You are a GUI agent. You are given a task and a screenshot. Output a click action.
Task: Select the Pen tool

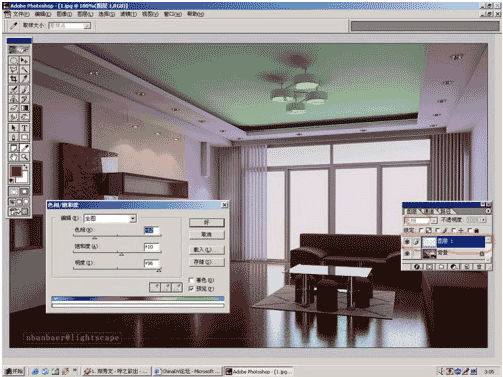click(x=14, y=137)
